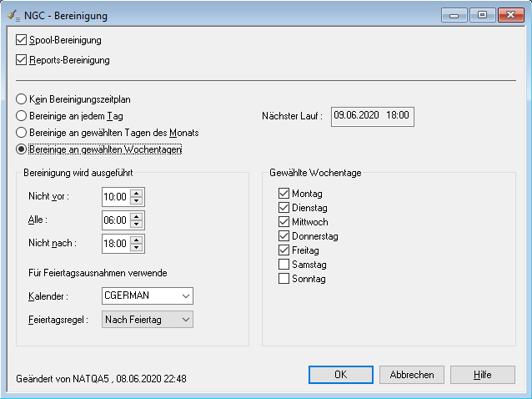The height and width of the screenshot is (399, 532).
Task: Select Bereinige an gewählten Wochentagen radio
Action: [21, 149]
